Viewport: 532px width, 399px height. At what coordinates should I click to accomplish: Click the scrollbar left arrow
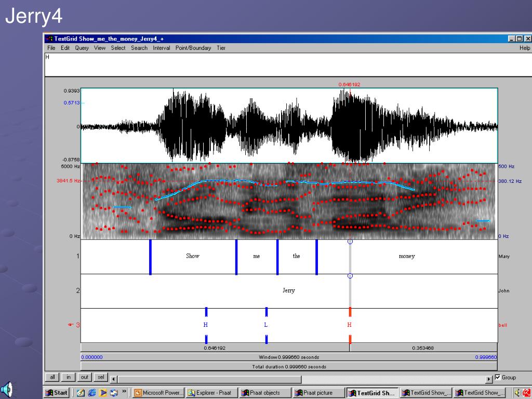point(114,379)
